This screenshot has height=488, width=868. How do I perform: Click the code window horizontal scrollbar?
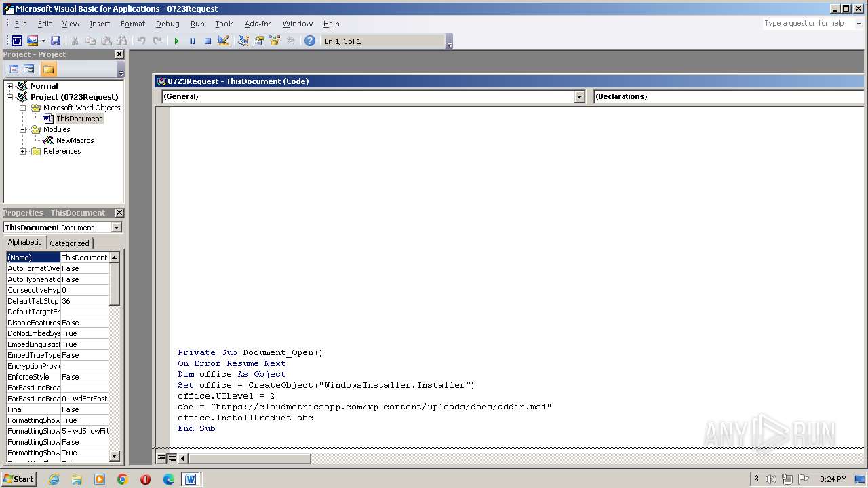(249, 459)
